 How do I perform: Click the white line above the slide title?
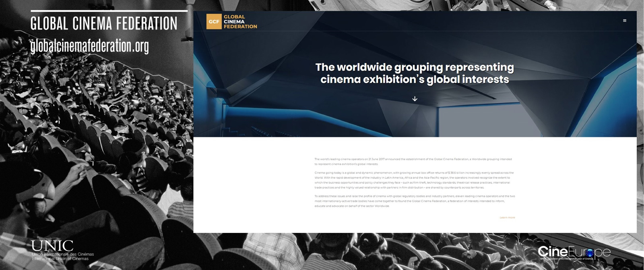click(109, 11)
